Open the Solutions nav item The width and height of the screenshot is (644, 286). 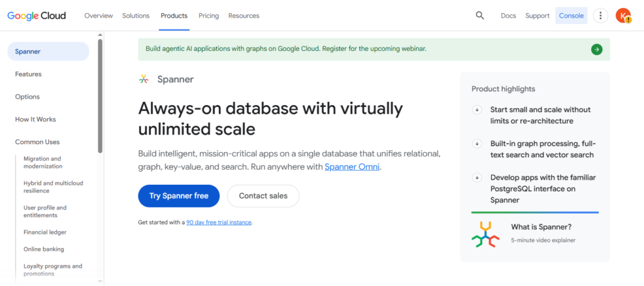[136, 16]
